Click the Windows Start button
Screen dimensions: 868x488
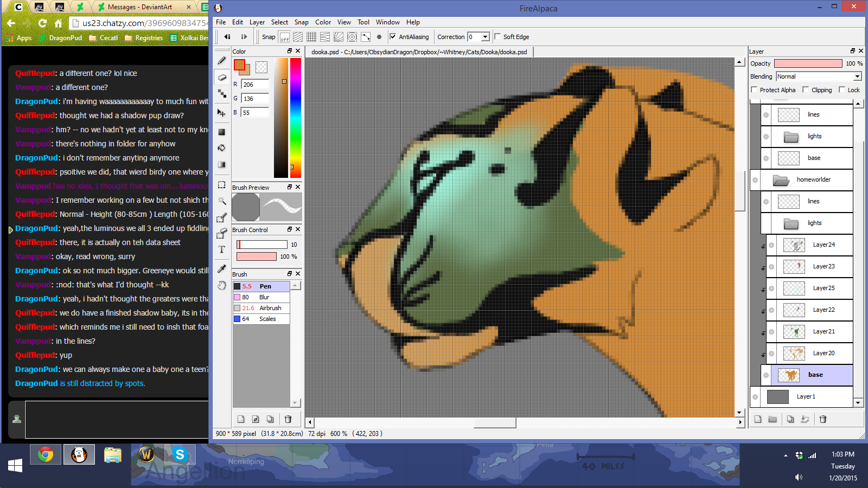[x=15, y=465]
